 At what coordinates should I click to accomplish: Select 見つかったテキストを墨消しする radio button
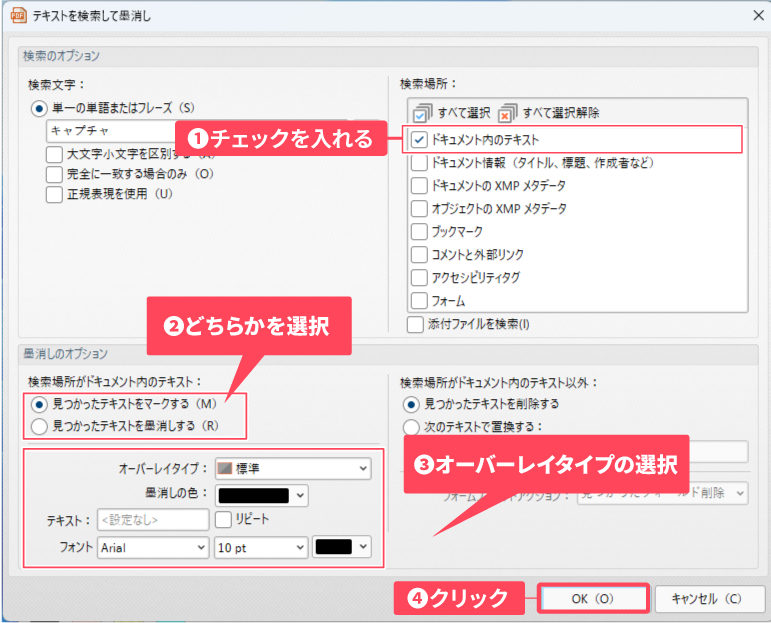[39, 426]
